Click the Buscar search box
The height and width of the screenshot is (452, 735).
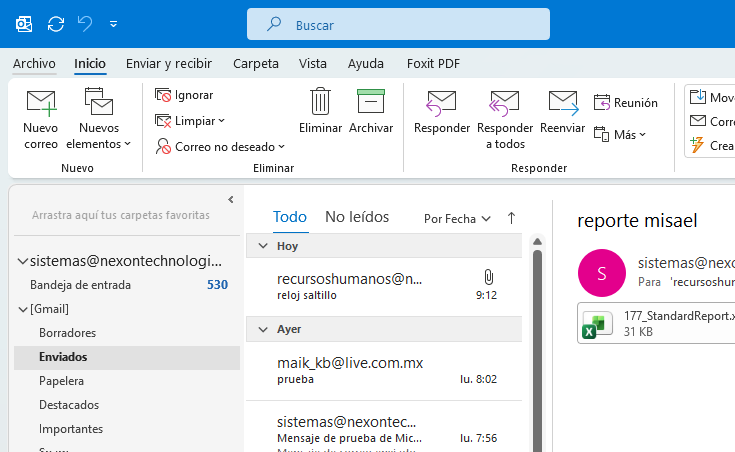pyautogui.click(x=398, y=24)
